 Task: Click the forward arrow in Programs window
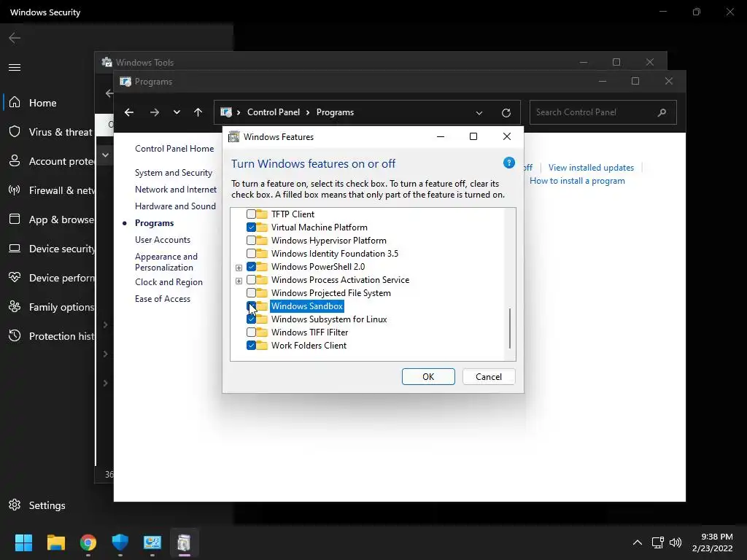(x=155, y=112)
